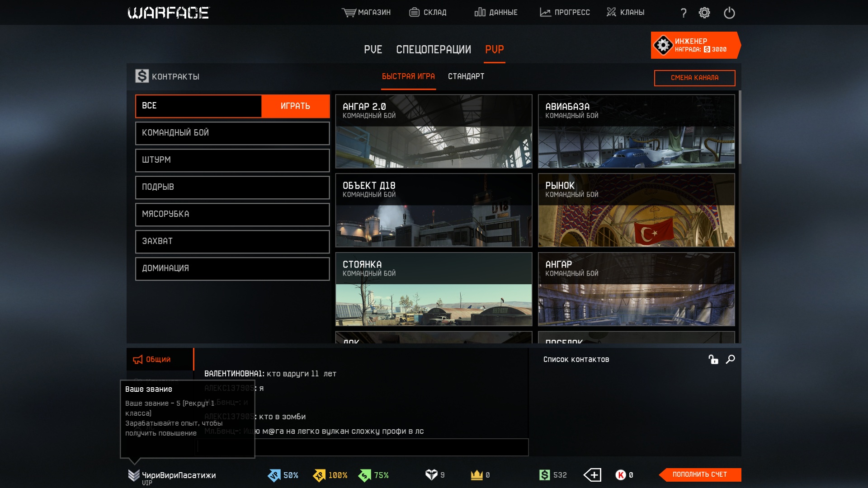Select the Мясорубка mode filter
868x488 pixels.
coord(232,214)
